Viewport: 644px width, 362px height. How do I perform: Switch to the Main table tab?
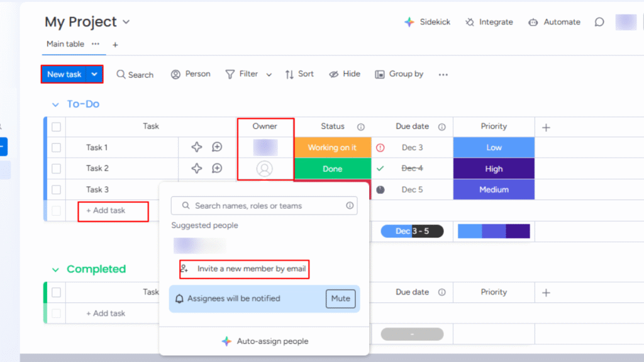(65, 44)
